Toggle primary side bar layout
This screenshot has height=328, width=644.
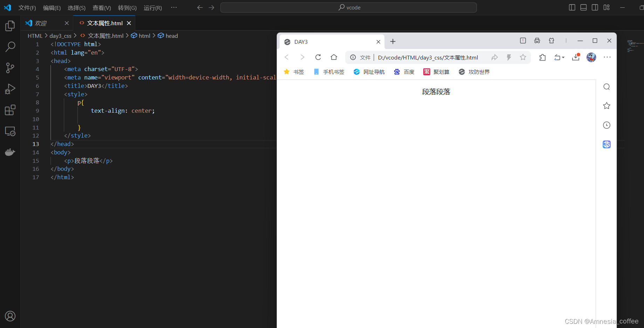coord(572,7)
